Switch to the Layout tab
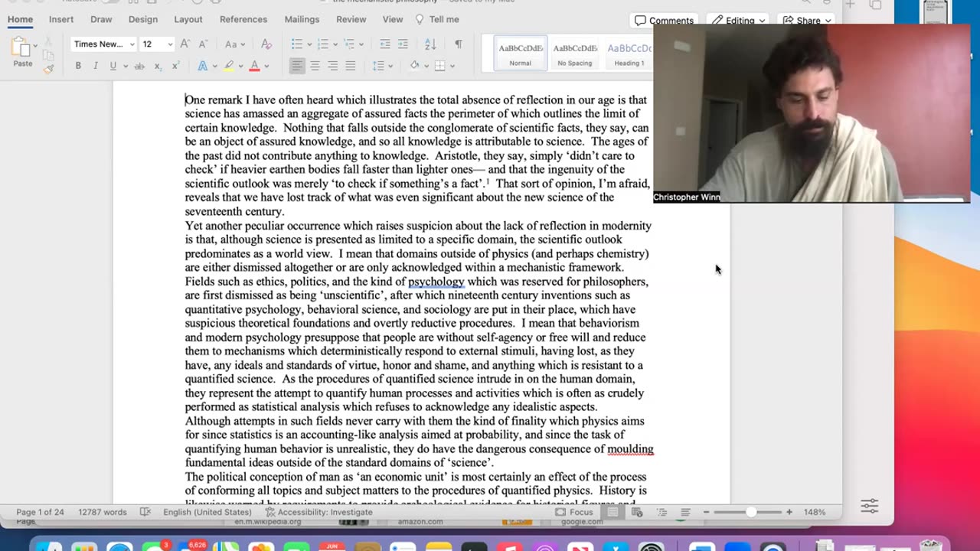The image size is (980, 551). [188, 19]
